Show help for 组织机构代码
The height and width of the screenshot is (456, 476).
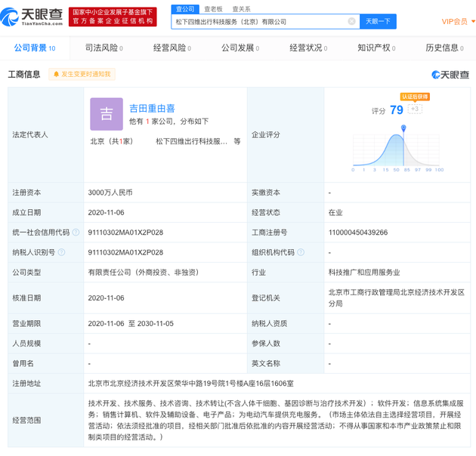point(301,252)
